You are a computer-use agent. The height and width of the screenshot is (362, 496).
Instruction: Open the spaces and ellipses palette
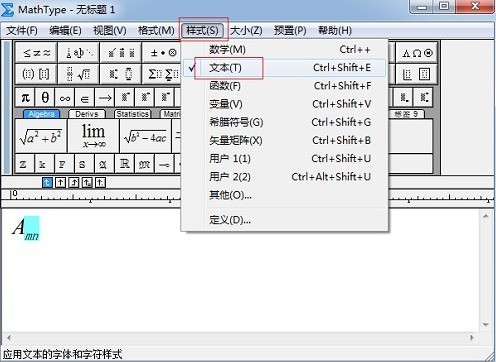click(78, 53)
